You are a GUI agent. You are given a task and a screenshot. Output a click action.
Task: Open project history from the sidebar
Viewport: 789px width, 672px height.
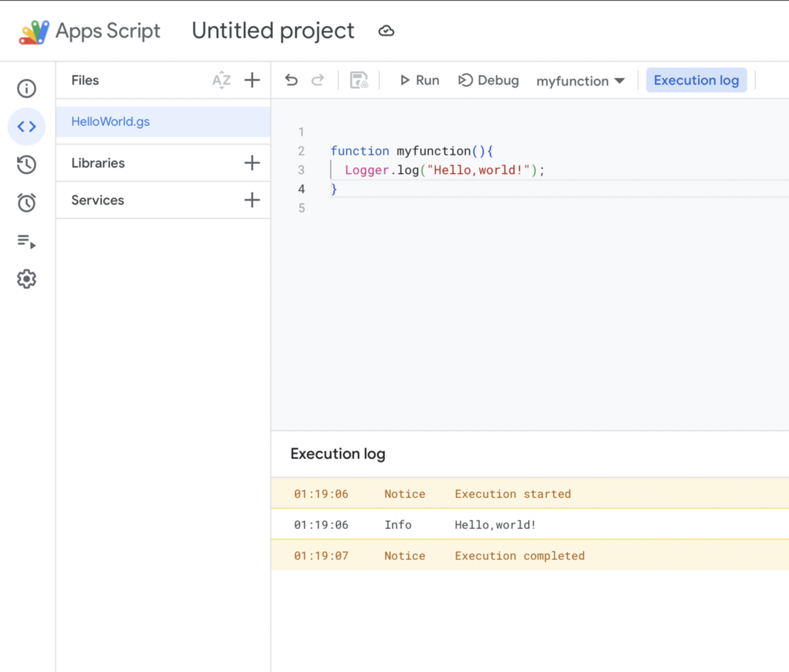[x=26, y=165]
